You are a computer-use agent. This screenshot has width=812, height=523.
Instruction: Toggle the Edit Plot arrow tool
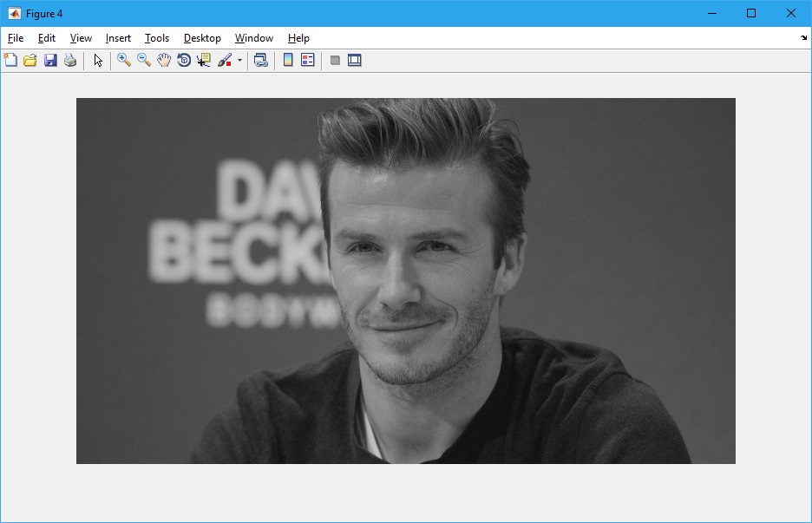(98, 60)
